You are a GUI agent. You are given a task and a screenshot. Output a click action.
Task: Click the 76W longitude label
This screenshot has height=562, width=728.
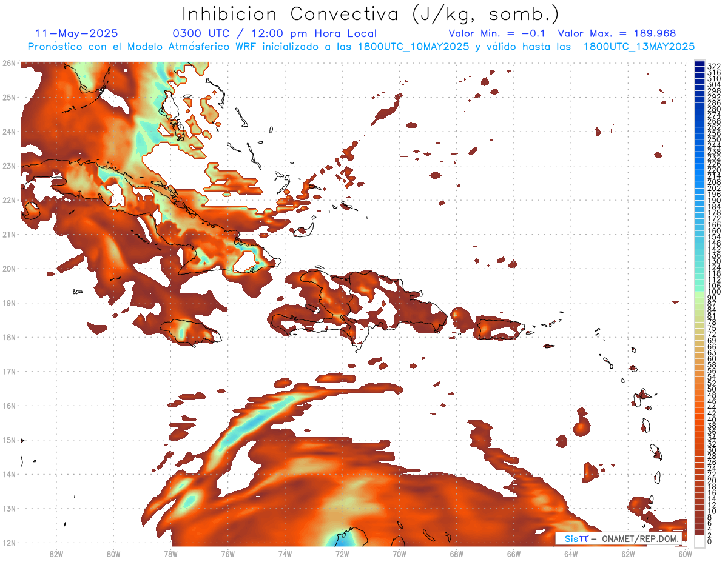[x=227, y=554]
